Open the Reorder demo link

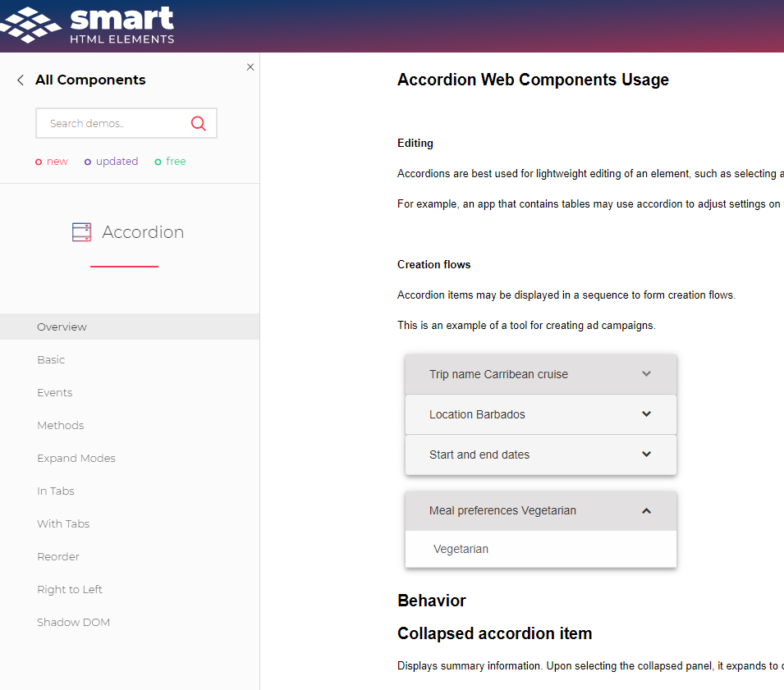pyautogui.click(x=58, y=556)
